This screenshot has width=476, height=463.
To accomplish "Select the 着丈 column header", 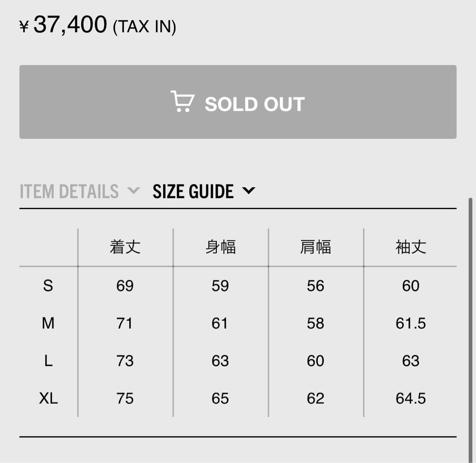I will 125,247.
